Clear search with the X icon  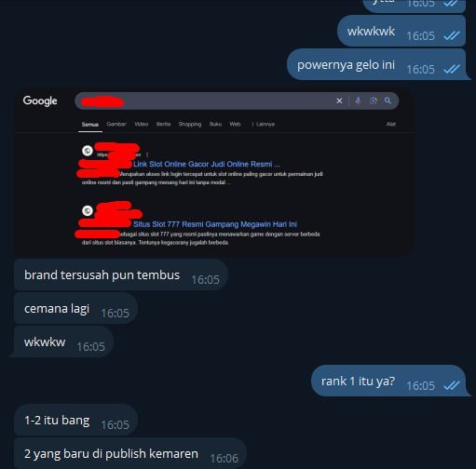click(339, 100)
